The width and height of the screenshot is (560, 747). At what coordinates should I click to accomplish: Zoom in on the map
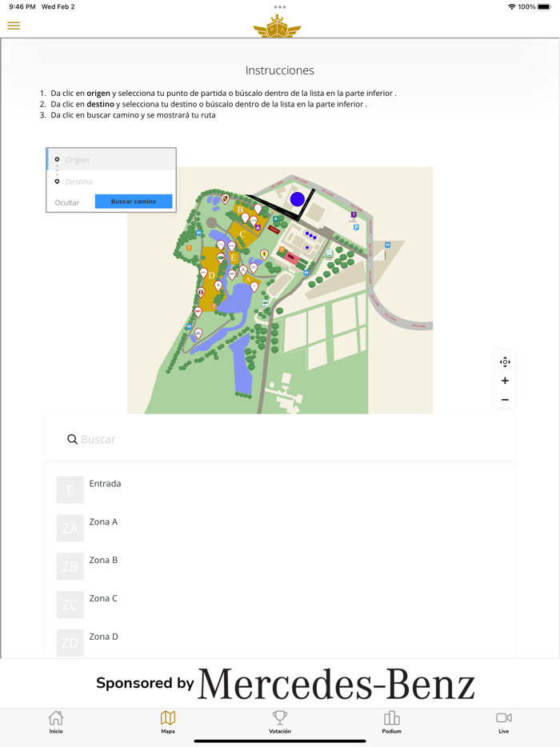[x=505, y=381]
